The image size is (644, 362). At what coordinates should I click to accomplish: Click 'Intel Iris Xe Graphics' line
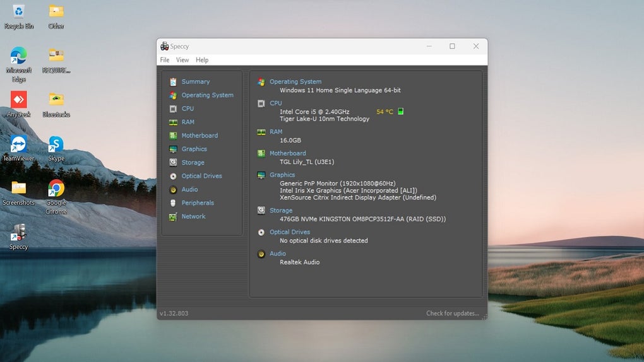pos(349,190)
